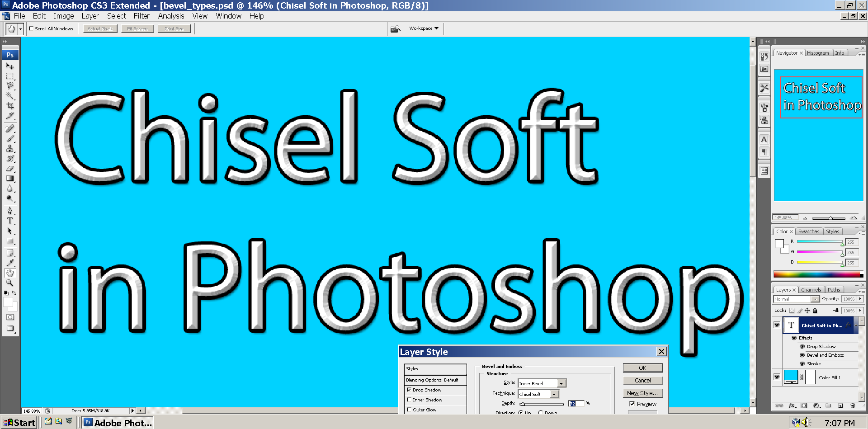Open the Filter menu
Image resolution: width=868 pixels, height=429 pixels.
(x=142, y=16)
